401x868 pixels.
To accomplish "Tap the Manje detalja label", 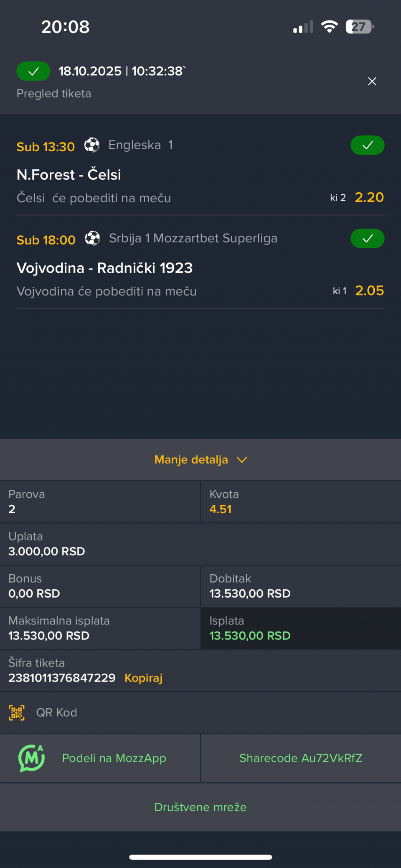I will (191, 460).
